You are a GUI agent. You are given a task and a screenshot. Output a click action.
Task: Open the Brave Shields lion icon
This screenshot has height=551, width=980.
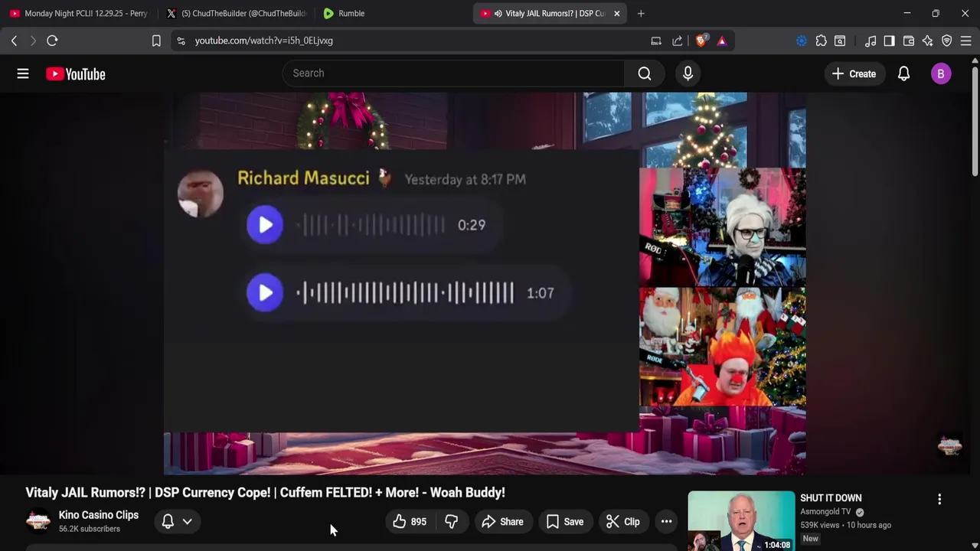click(x=701, y=41)
